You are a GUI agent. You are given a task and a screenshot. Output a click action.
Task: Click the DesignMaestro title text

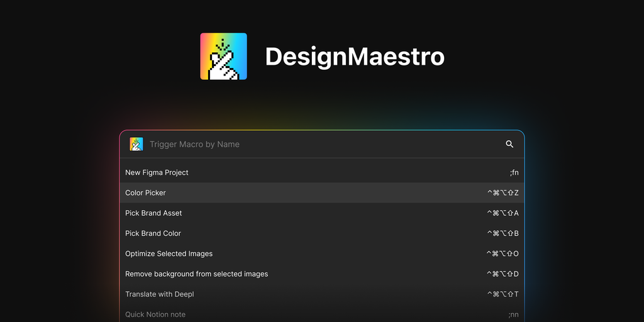(x=355, y=57)
